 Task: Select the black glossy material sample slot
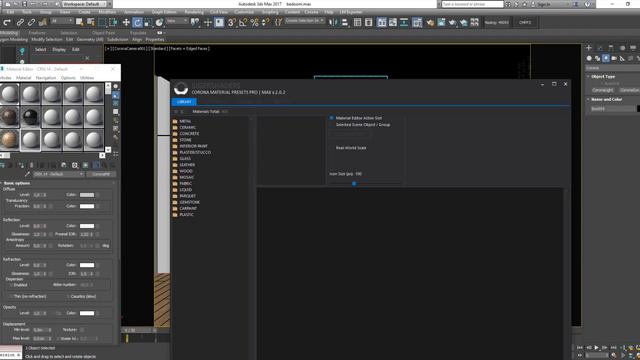(31, 117)
